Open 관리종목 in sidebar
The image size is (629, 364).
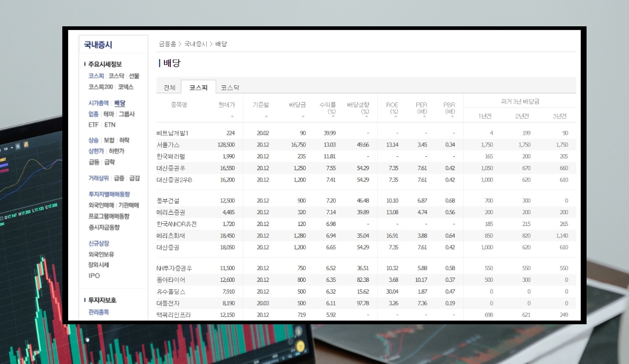coord(99,312)
